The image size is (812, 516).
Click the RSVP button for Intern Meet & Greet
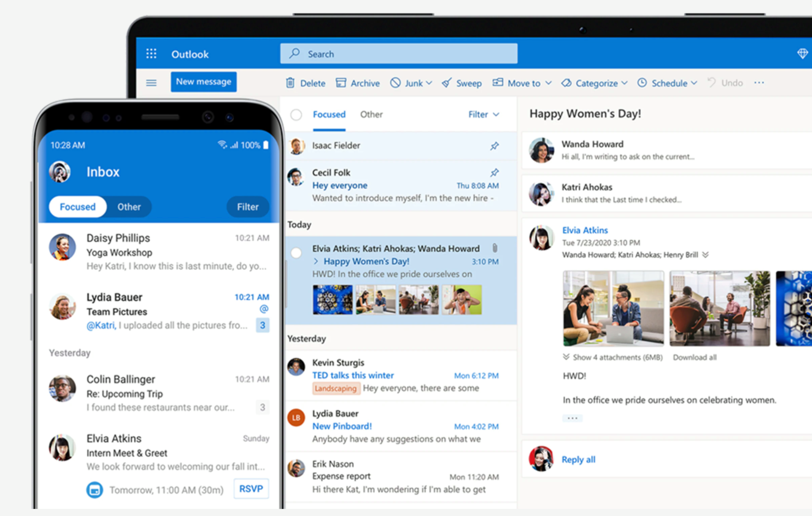(251, 489)
